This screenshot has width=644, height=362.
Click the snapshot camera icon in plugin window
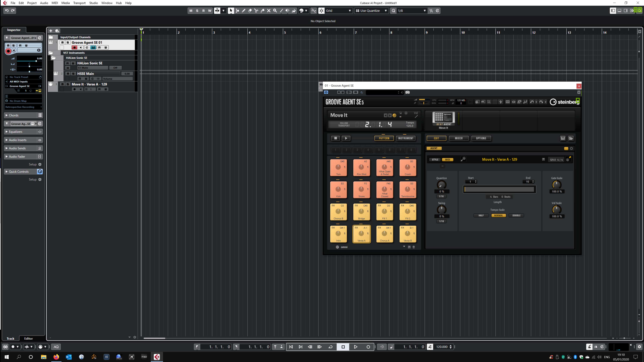tap(407, 92)
